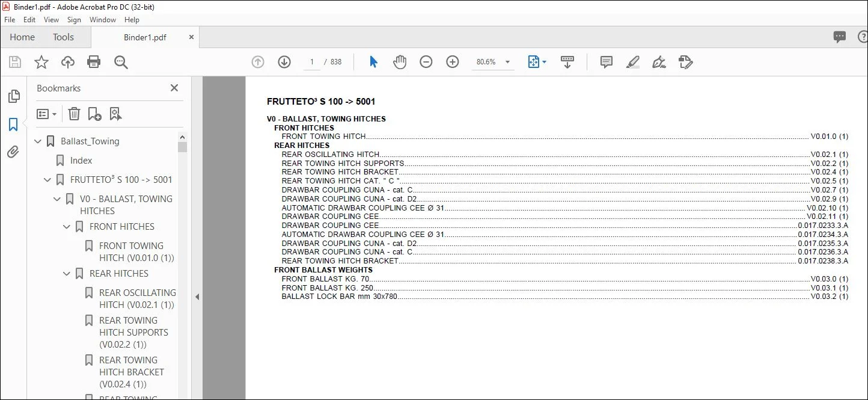The image size is (868, 400).
Task: Open bookmarks options dropdown
Action: [46, 114]
